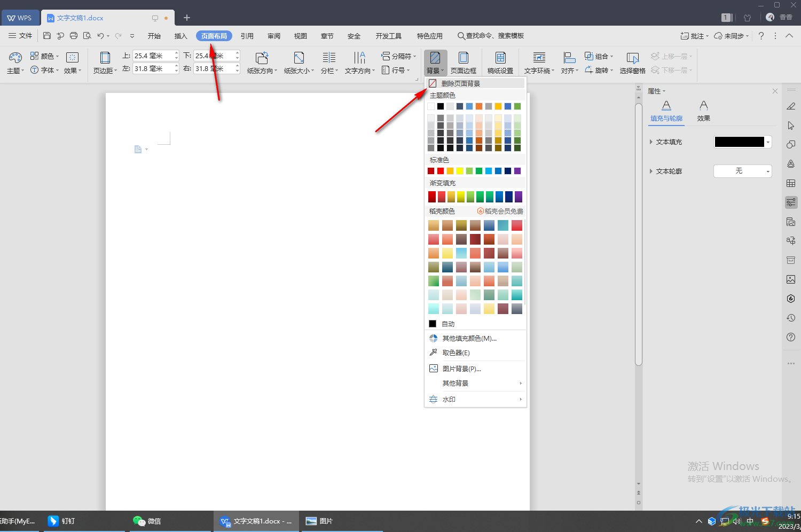Open the text outline dropdown
801x532 pixels.
[768, 171]
